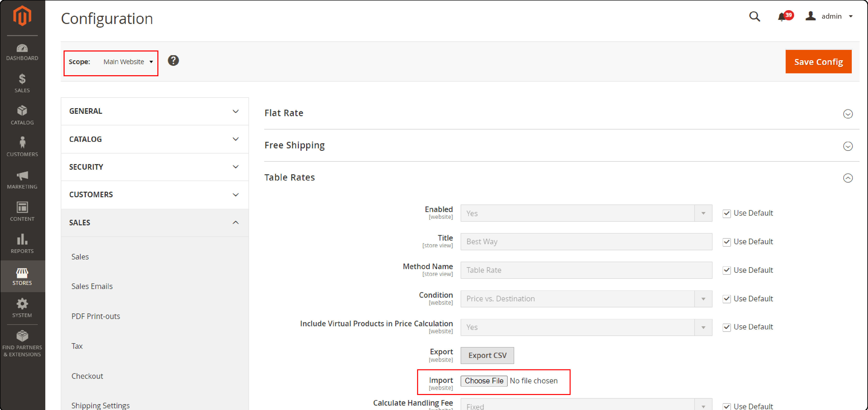Toggle Use Default for Condition
This screenshot has width=868, height=410.
[x=727, y=299]
